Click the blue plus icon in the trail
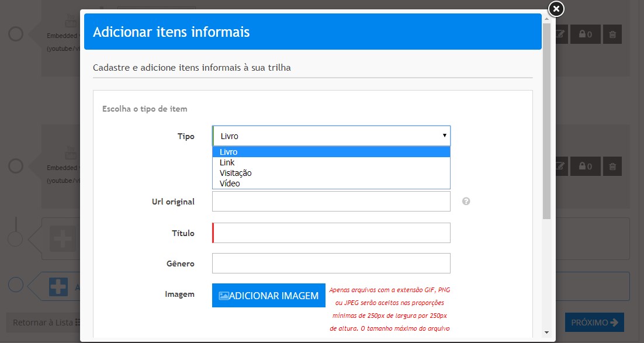The image size is (644, 343). (x=58, y=286)
